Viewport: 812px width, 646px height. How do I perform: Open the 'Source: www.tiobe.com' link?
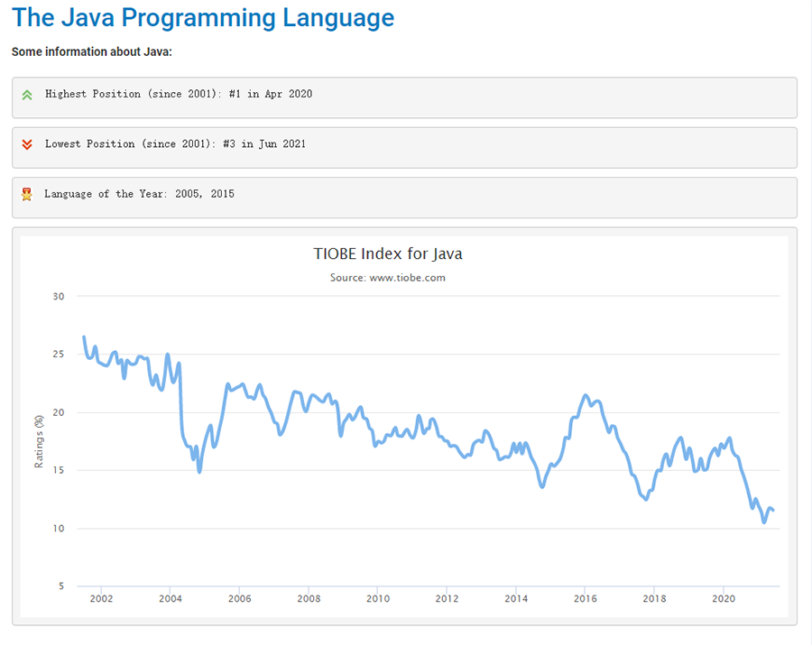388,278
